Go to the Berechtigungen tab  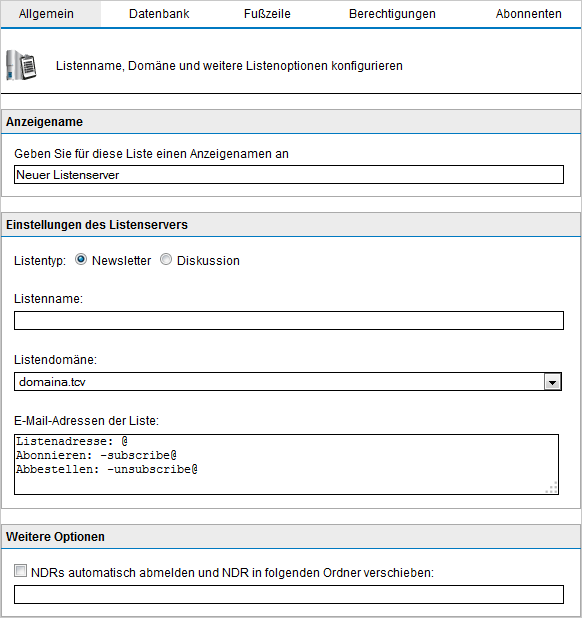(x=392, y=14)
